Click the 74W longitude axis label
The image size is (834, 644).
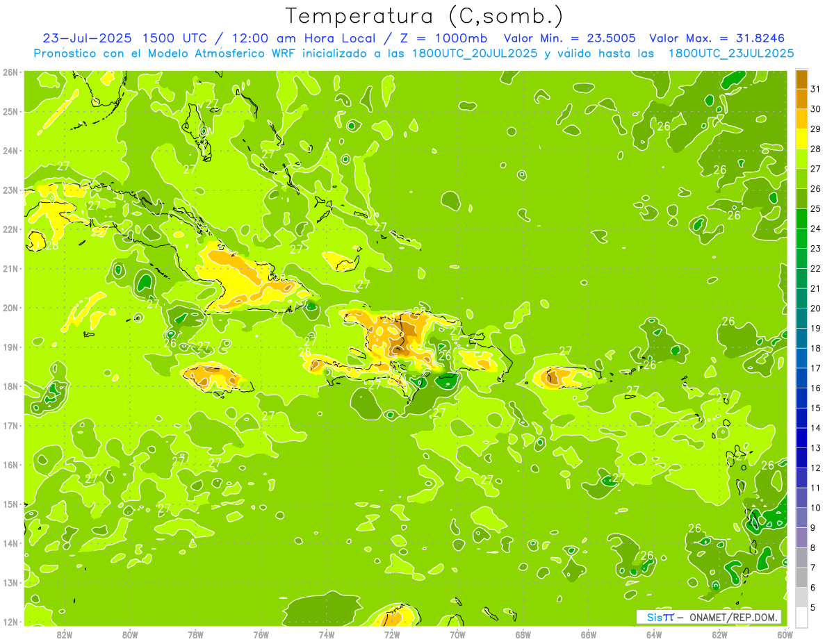point(326,634)
